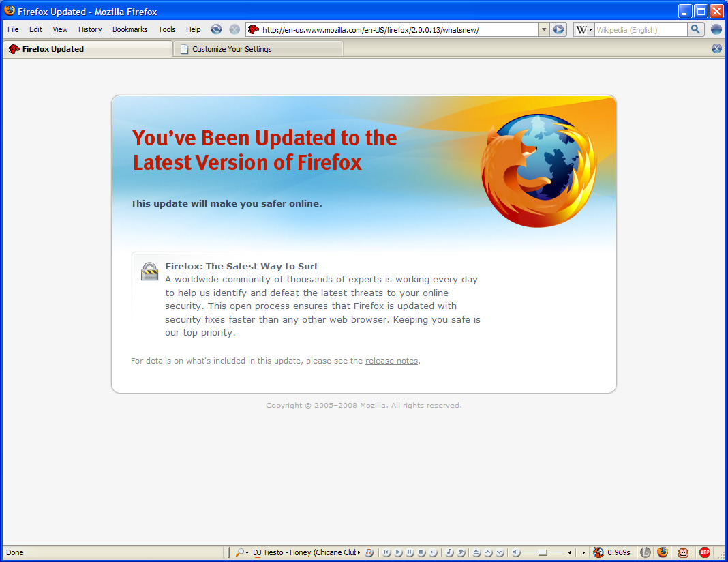This screenshot has width=728, height=562.
Task: Stop playback in FoxyTunes status bar
Action: point(421,552)
